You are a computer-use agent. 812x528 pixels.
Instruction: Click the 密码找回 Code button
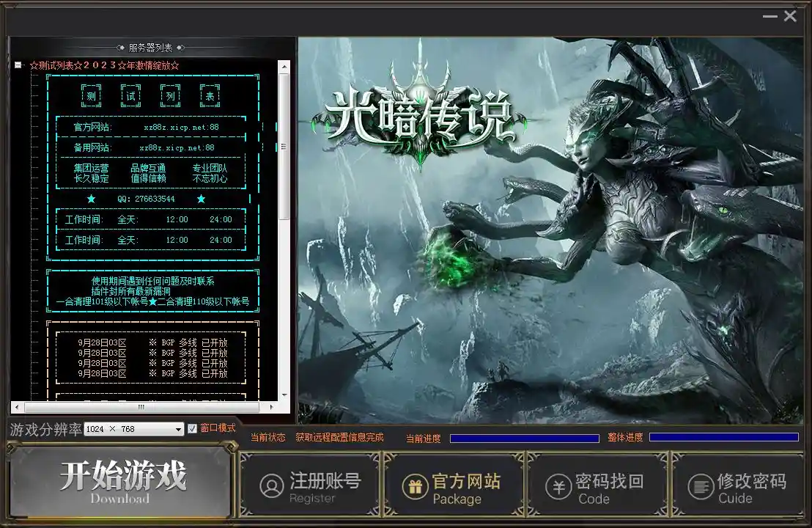[x=598, y=485]
